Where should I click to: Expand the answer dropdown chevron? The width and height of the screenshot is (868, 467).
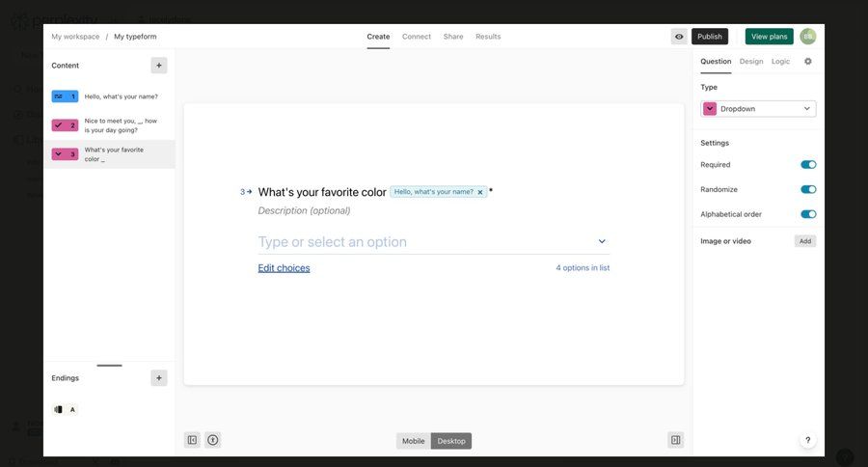pyautogui.click(x=602, y=241)
